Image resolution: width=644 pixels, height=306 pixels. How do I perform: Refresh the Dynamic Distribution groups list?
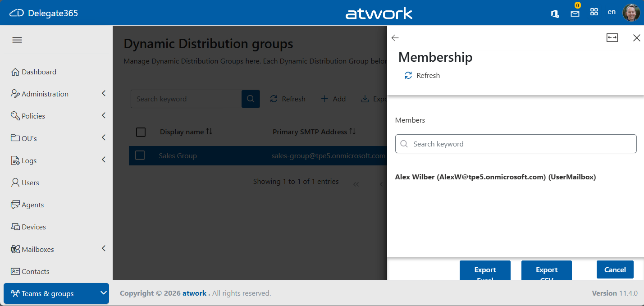point(288,99)
